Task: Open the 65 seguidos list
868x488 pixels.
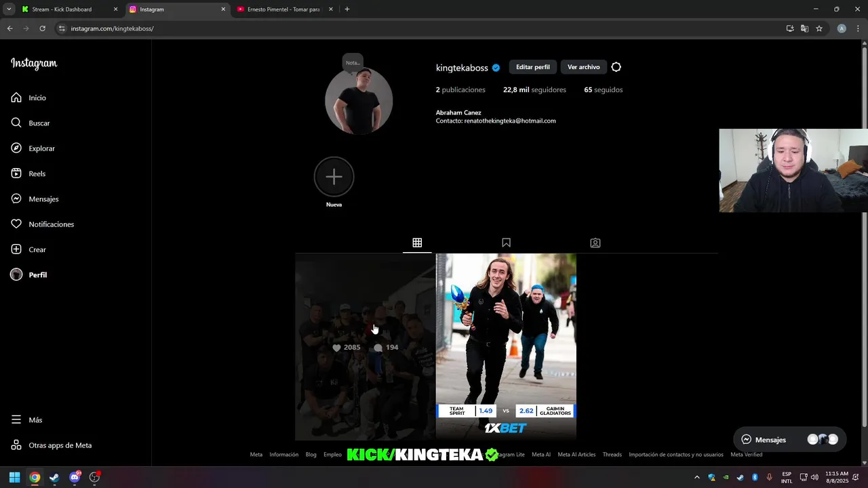Action: [604, 89]
